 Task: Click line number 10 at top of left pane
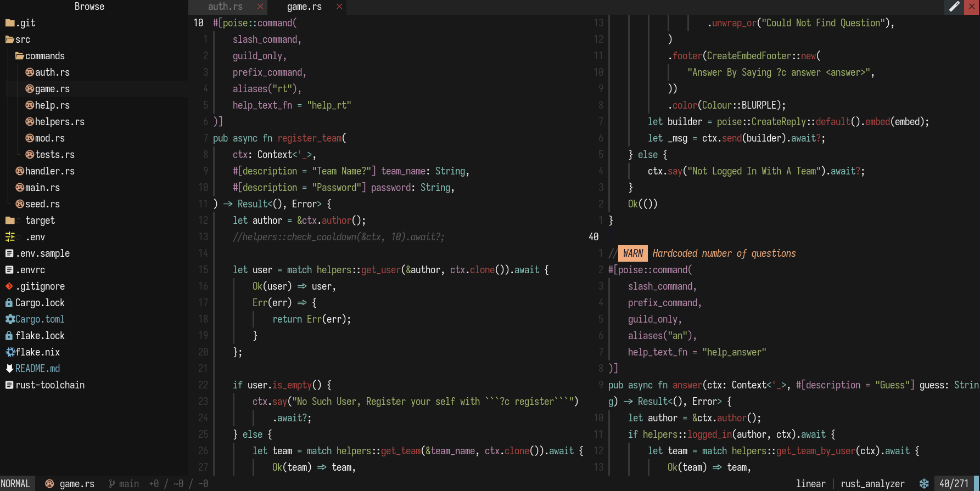198,23
